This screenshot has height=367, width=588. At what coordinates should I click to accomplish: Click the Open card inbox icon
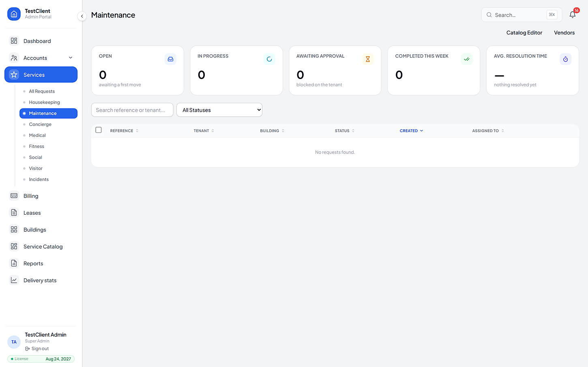171,59
